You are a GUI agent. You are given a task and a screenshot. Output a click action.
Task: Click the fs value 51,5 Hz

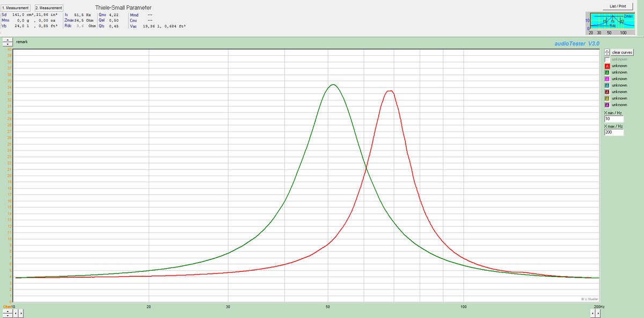83,15
